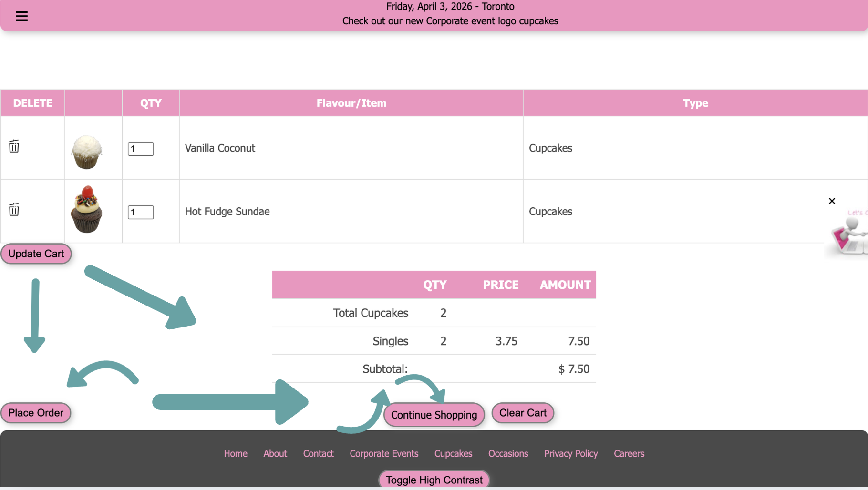
Task: Click the Vanilla Coconut cupcake thumbnail
Action: [86, 152]
